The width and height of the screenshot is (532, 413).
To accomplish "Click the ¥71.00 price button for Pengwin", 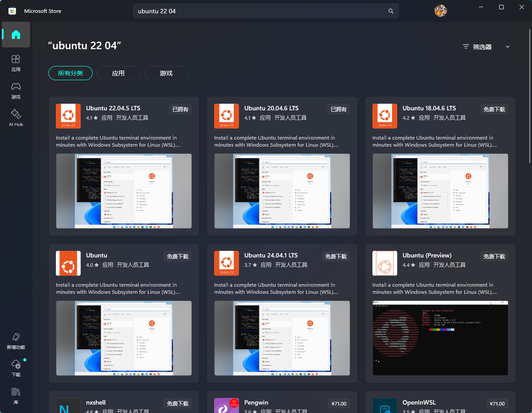I will pyautogui.click(x=339, y=404).
